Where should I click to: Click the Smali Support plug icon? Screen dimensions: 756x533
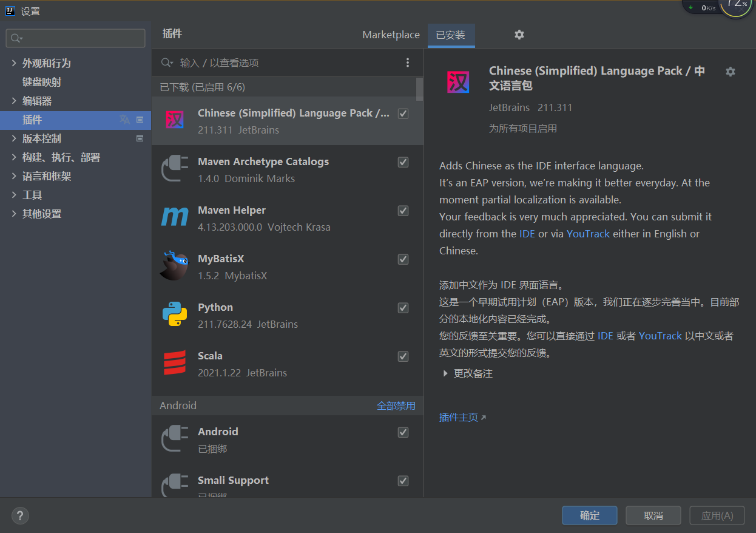tap(175, 486)
